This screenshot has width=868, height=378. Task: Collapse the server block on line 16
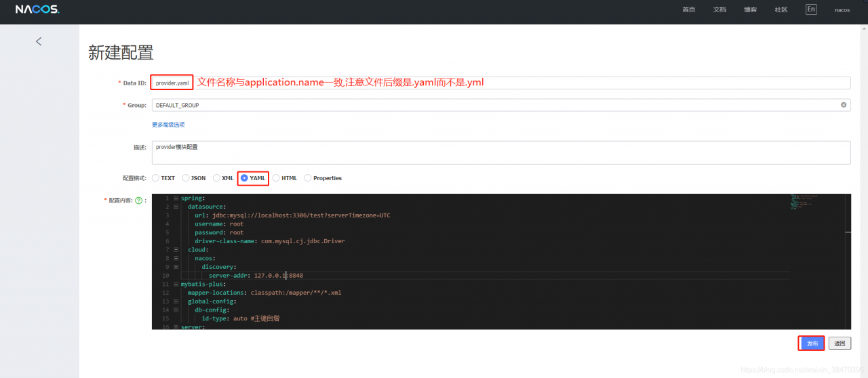tap(176, 327)
